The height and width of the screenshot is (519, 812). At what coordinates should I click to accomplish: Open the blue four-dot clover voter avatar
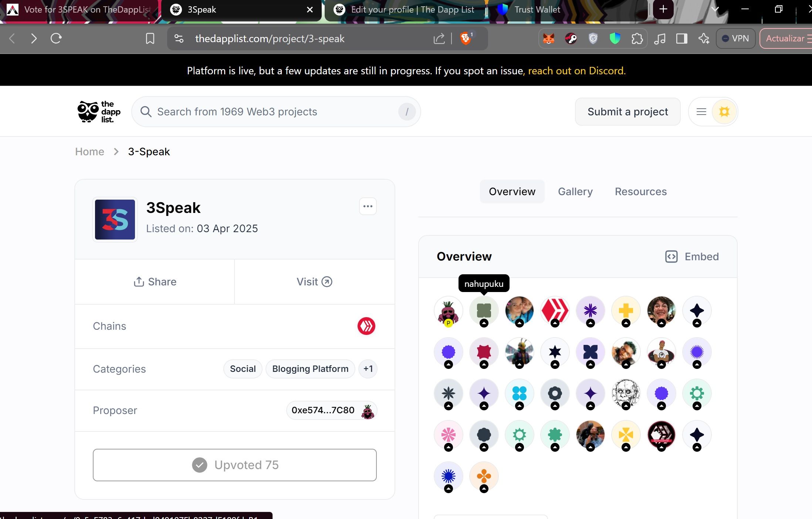(519, 394)
